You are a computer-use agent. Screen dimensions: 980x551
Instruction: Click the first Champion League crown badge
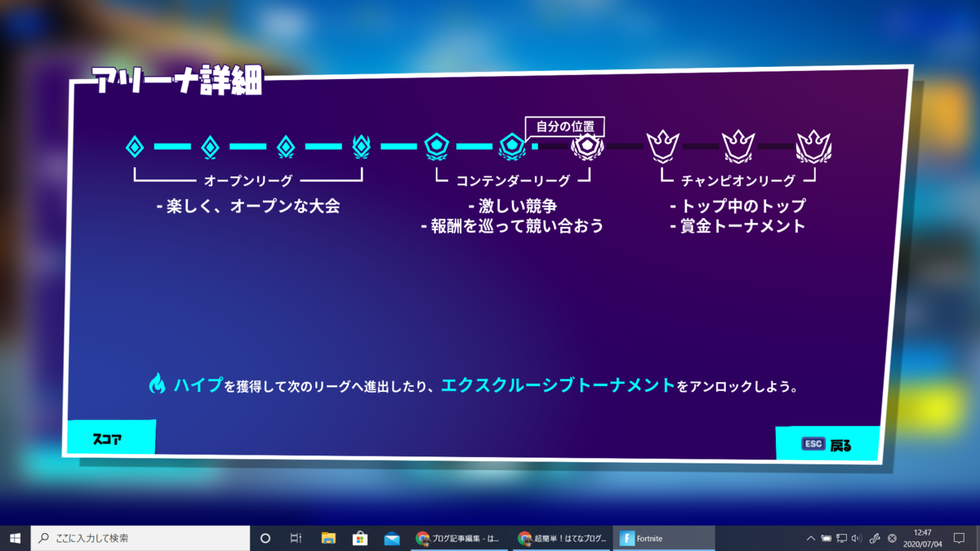(x=662, y=147)
